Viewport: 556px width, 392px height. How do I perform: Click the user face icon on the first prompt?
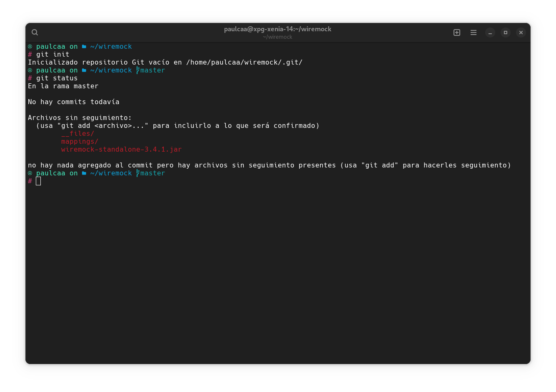30,47
